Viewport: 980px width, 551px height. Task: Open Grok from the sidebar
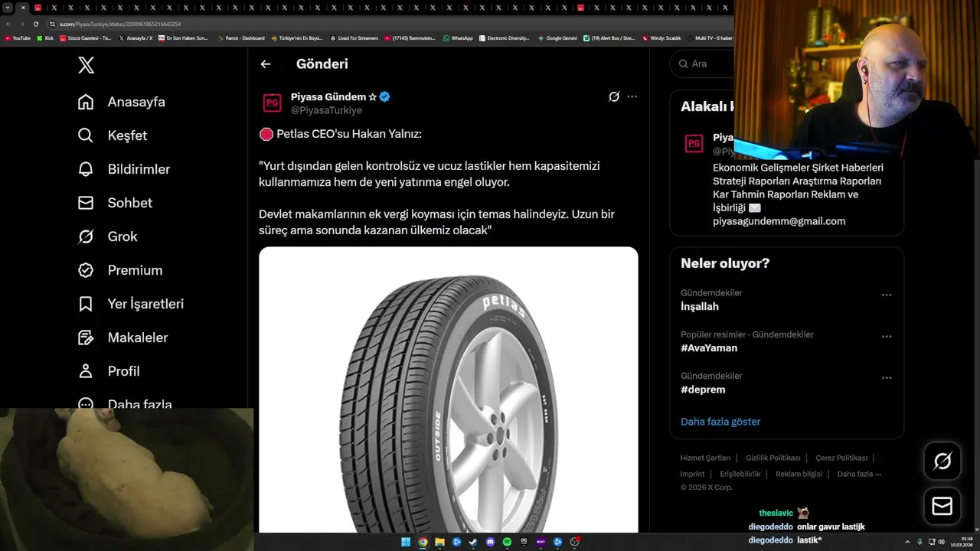click(x=108, y=236)
